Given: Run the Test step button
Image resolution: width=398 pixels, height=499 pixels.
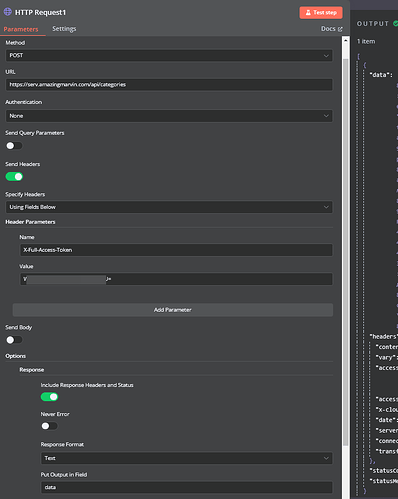Looking at the screenshot, I should (x=321, y=13).
